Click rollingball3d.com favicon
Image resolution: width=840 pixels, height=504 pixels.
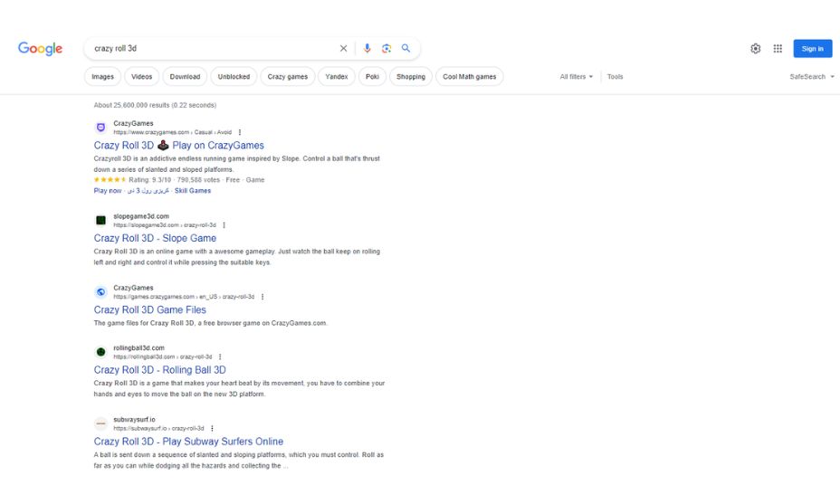click(100, 352)
